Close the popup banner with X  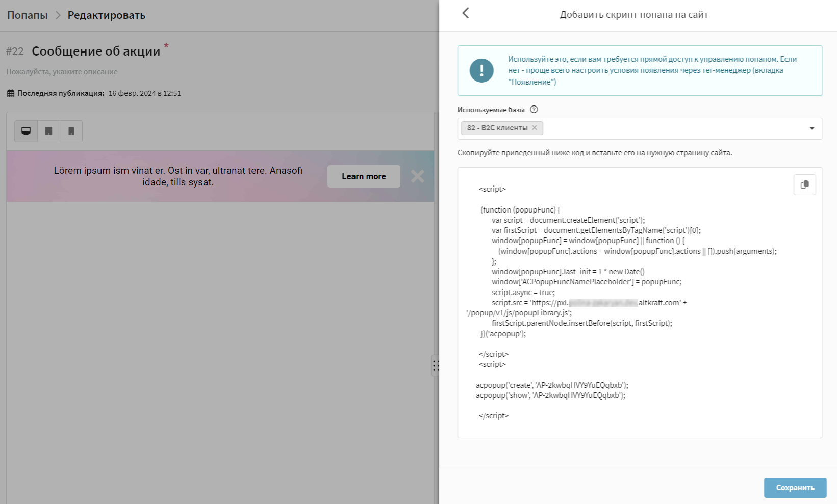pyautogui.click(x=417, y=176)
